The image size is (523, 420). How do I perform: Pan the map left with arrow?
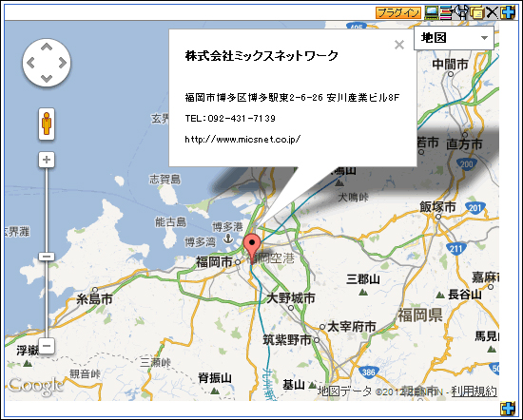[30, 63]
